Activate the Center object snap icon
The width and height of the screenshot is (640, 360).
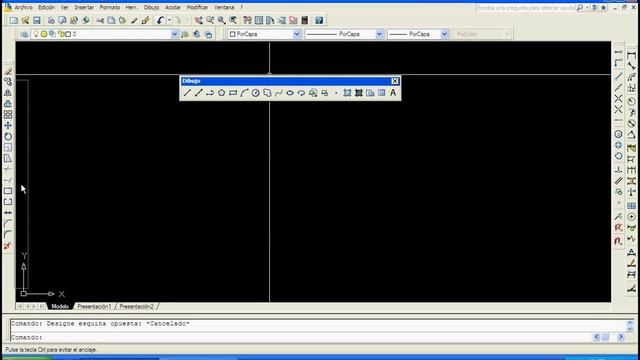click(618, 134)
